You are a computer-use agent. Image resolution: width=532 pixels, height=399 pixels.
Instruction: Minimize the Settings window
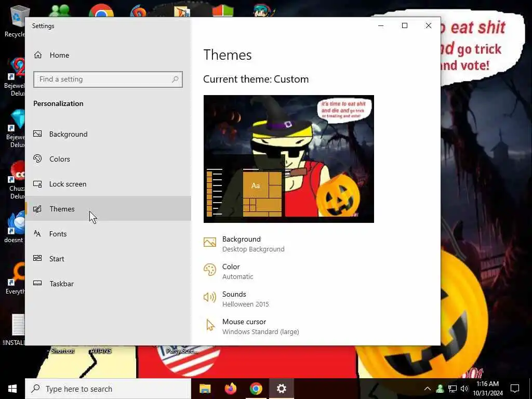tap(381, 26)
